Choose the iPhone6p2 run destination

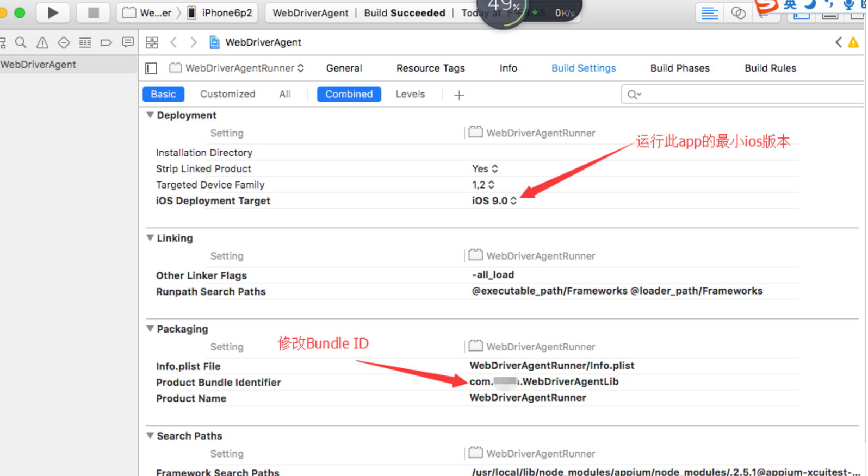tap(220, 13)
